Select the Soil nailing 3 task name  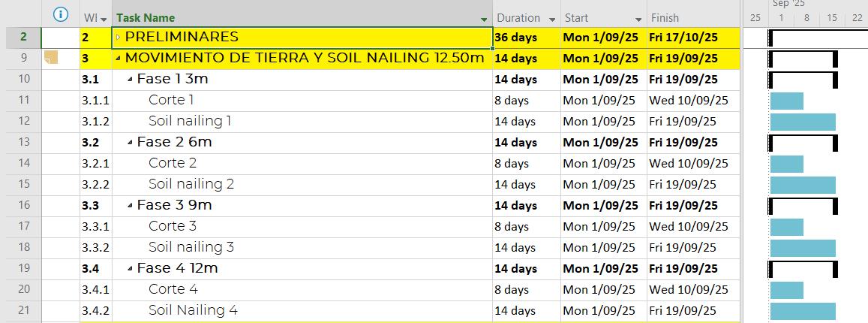191,248
